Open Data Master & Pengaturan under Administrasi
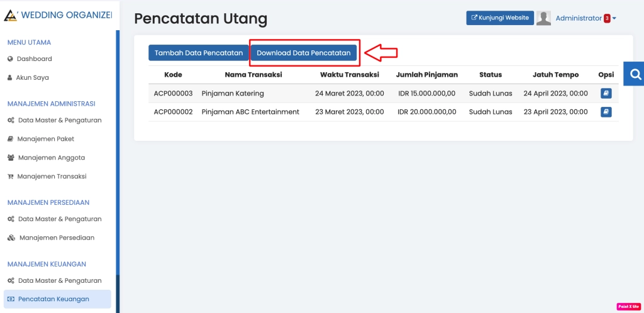The height and width of the screenshot is (313, 644). point(59,120)
